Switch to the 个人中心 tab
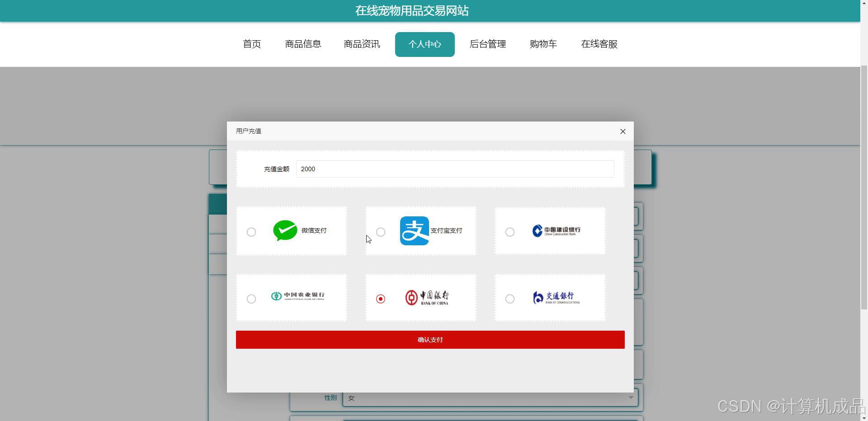The image size is (868, 421). pyautogui.click(x=425, y=44)
